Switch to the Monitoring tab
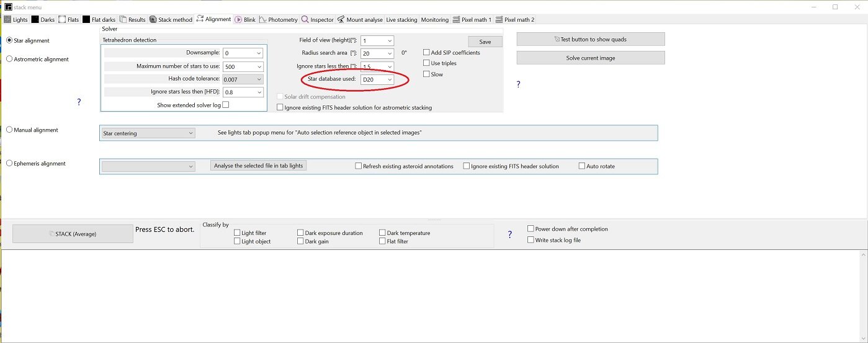Image resolution: width=868 pixels, height=343 pixels. coord(434,19)
